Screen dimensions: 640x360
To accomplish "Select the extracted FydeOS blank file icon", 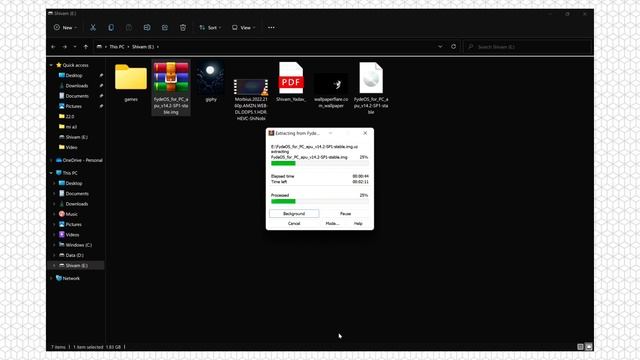I will pyautogui.click(x=371, y=78).
